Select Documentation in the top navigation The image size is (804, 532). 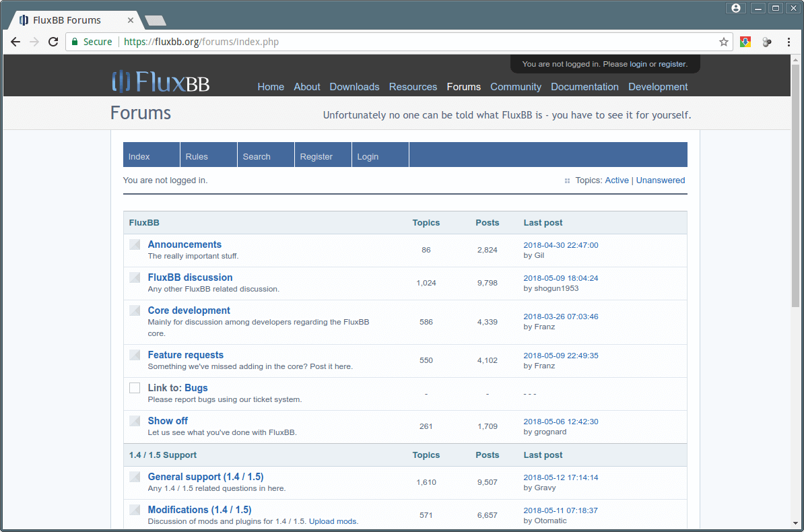pos(584,87)
